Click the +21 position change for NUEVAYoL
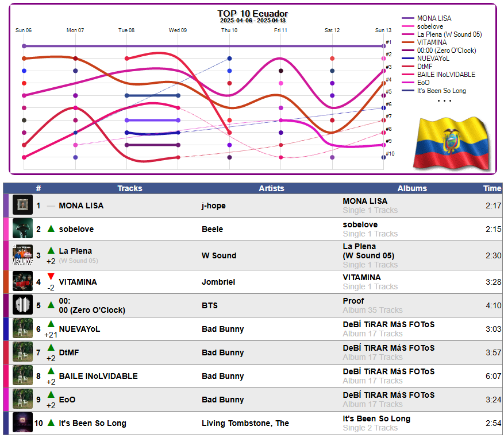The height and width of the screenshot is (438, 504). [51, 335]
